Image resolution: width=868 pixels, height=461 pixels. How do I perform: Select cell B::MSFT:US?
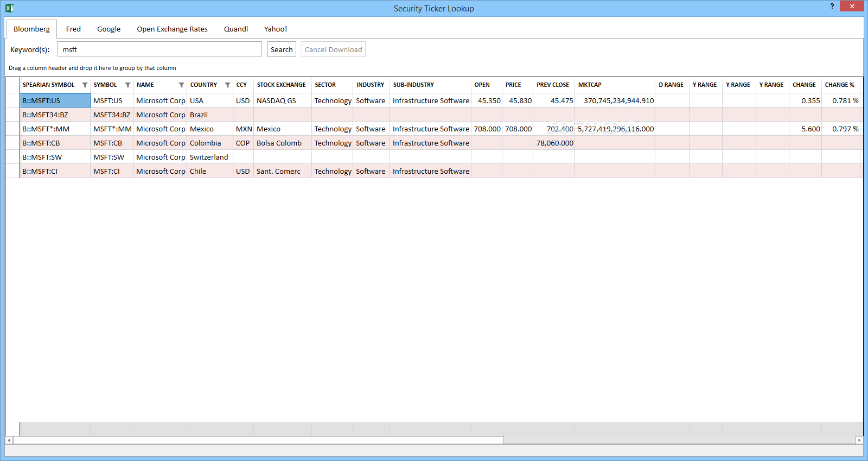click(x=55, y=100)
